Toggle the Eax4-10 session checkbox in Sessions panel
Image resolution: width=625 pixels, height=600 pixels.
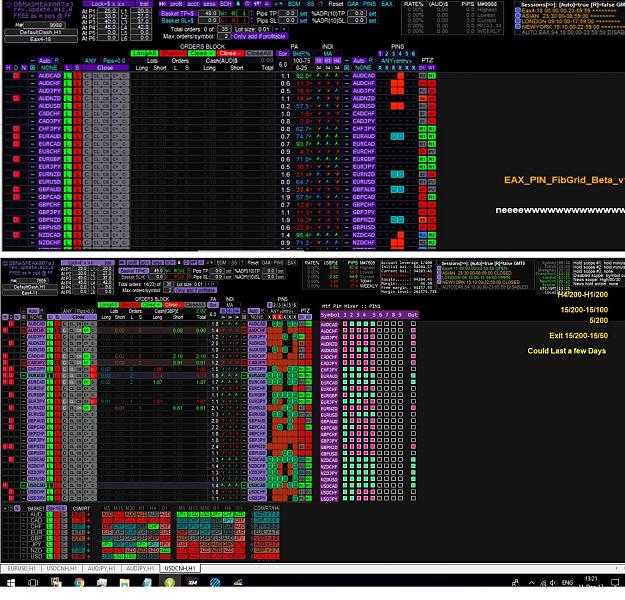(x=518, y=10)
